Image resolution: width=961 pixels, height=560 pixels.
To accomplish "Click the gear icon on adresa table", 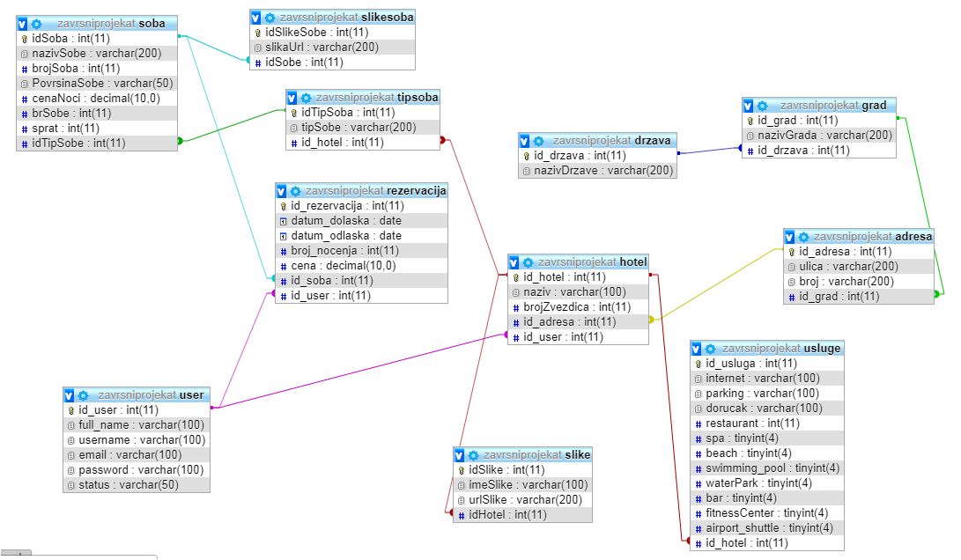I will (x=803, y=237).
